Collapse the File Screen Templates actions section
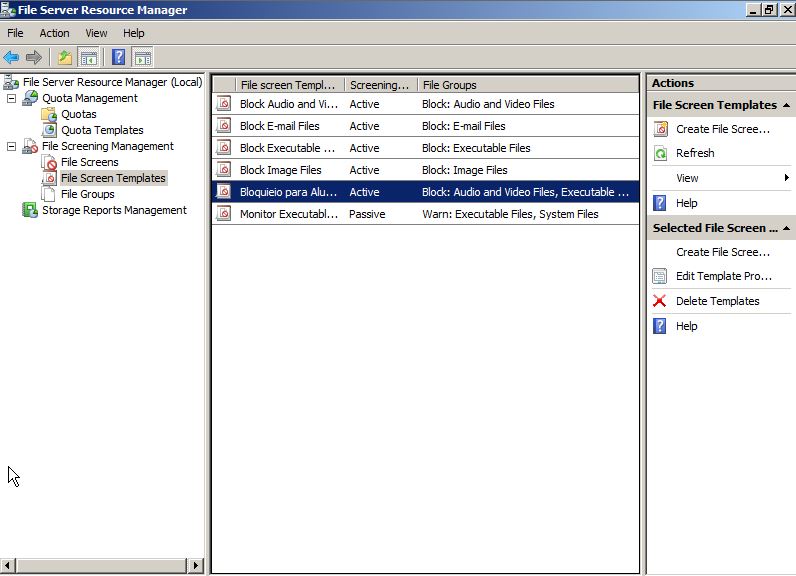 click(x=786, y=105)
